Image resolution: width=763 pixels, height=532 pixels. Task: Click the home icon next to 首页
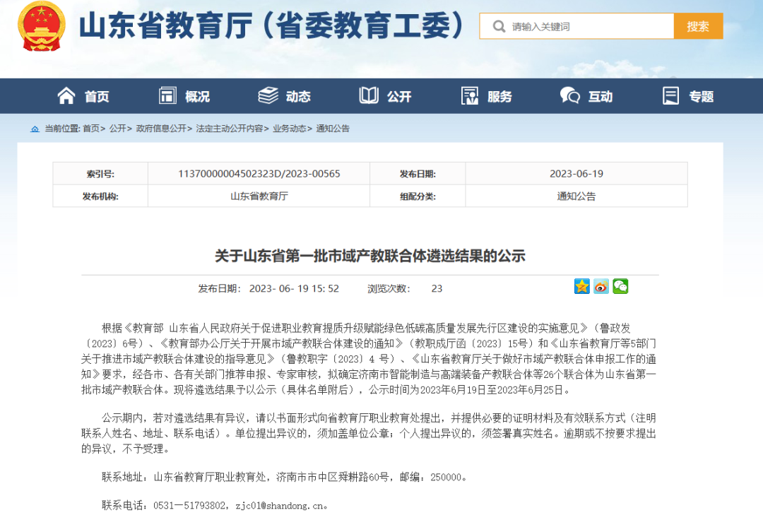point(67,95)
